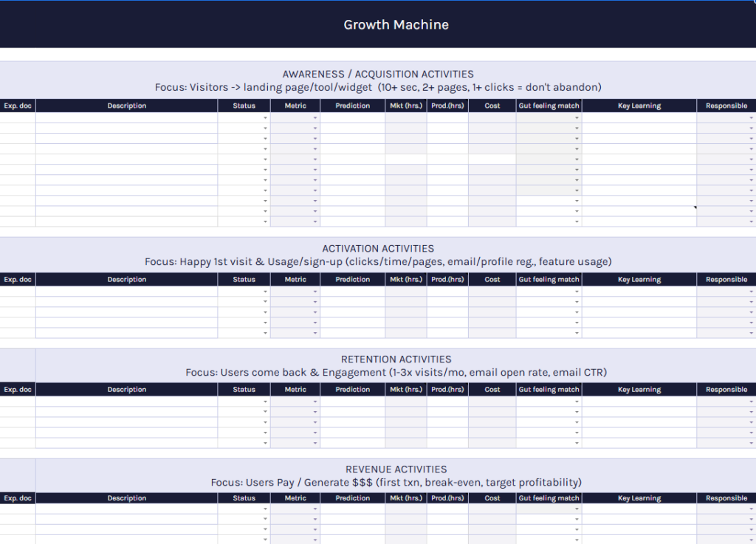The height and width of the screenshot is (544, 756).
Task: Click the Revenue Activities section heading
Action: [x=396, y=469]
